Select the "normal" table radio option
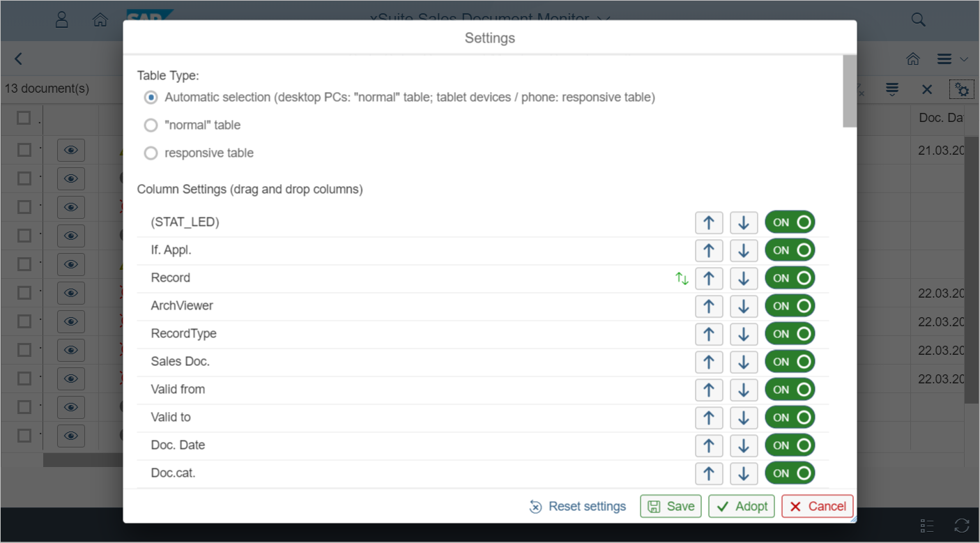 point(151,125)
